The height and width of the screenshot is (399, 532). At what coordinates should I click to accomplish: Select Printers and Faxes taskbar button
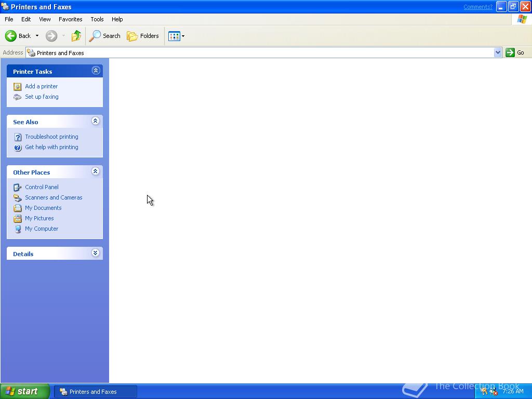pyautogui.click(x=96, y=392)
